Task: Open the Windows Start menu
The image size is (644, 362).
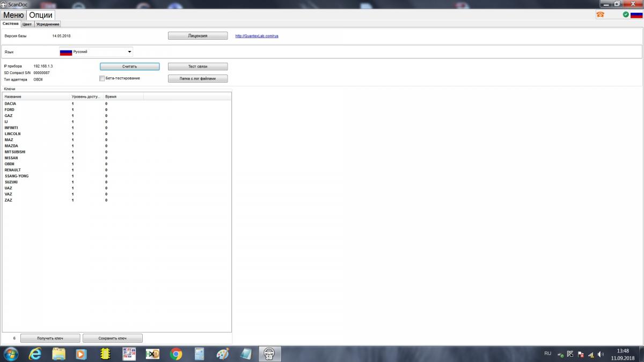Action: click(11, 354)
